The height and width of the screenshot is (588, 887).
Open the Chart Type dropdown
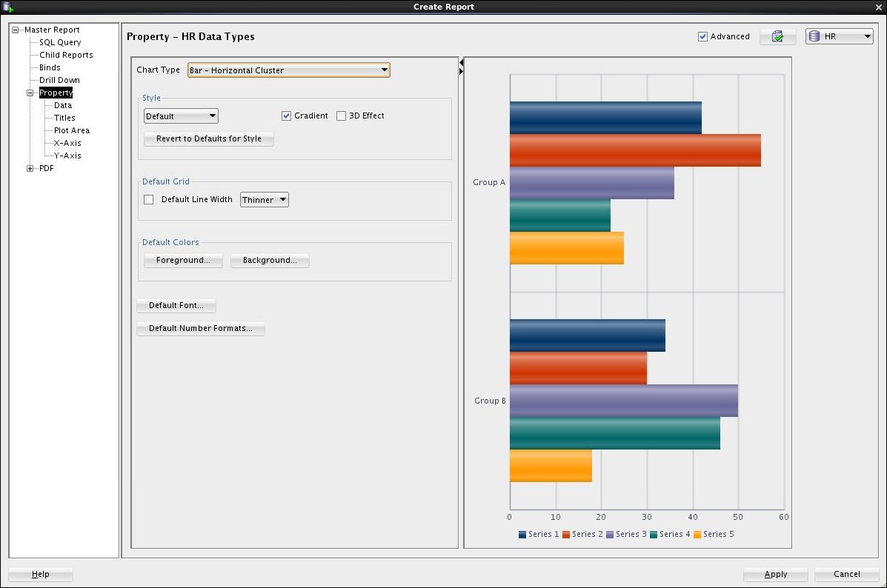384,70
